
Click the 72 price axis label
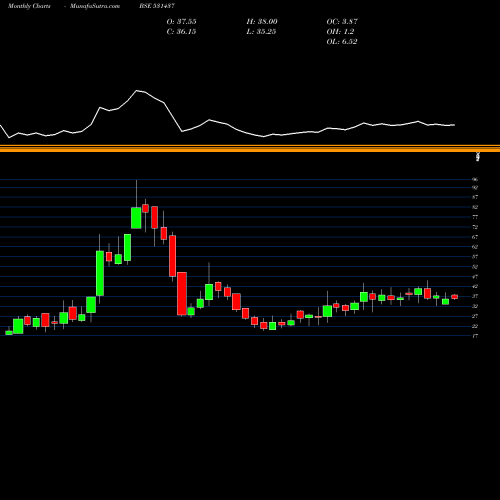tap(475, 227)
